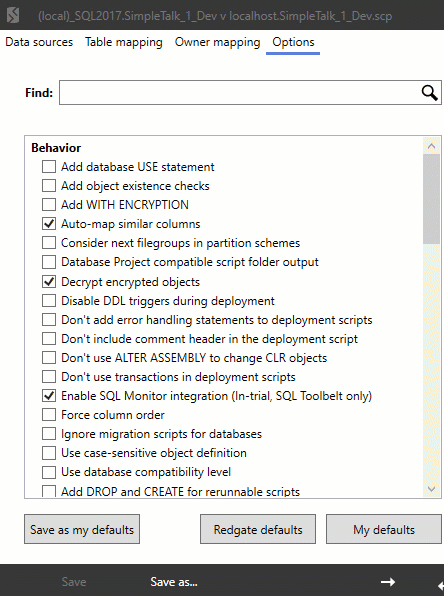444x596 pixels.
Task: Disable SQL Monitor integration checkbox
Action: click(x=49, y=396)
